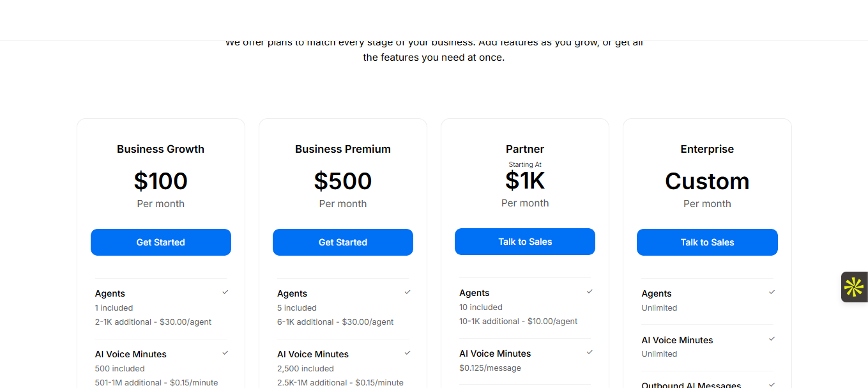Select the Business Growth plan title

coord(160,149)
